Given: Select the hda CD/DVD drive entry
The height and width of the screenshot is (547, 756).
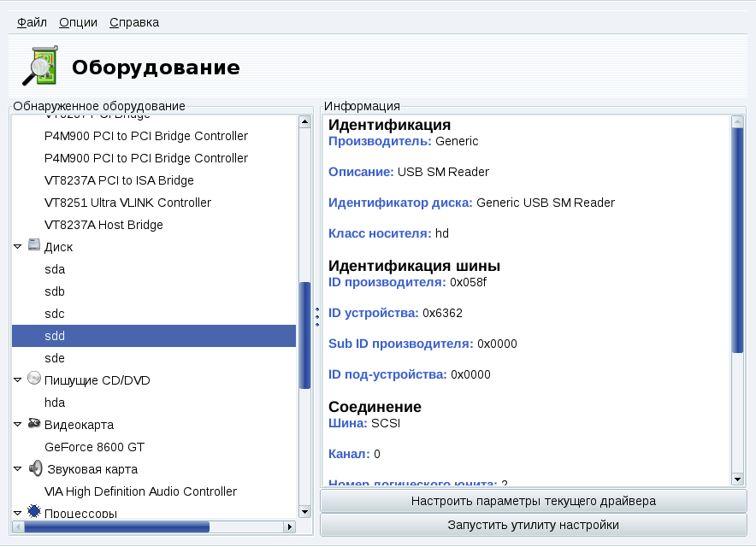Looking at the screenshot, I should (x=56, y=402).
